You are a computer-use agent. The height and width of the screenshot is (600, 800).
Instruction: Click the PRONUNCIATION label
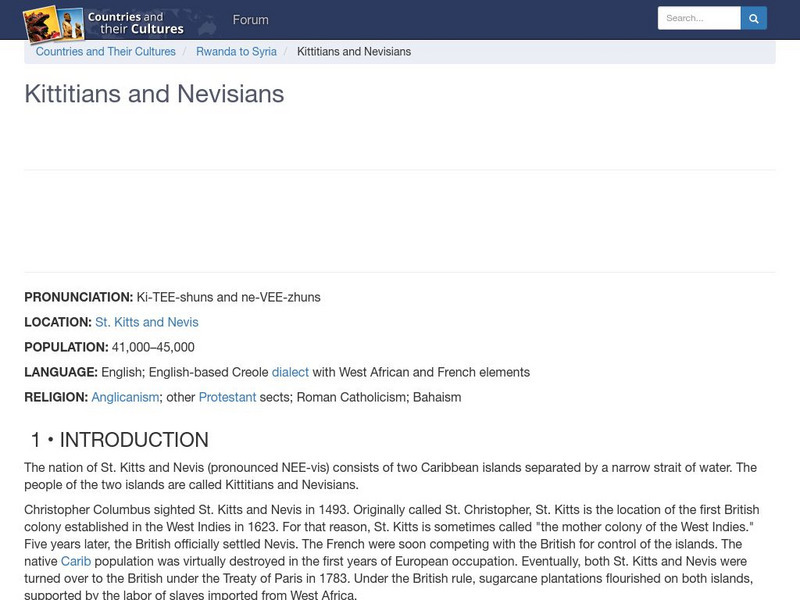pos(79,297)
